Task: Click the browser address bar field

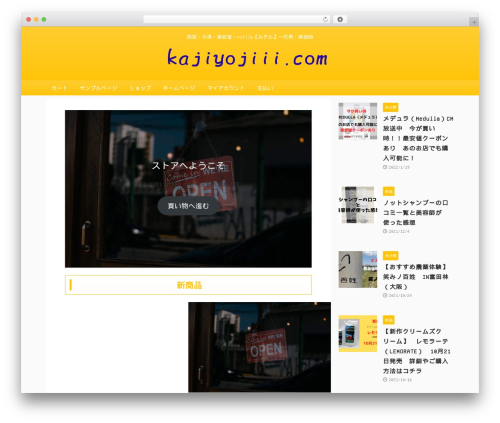Action: pos(236,20)
